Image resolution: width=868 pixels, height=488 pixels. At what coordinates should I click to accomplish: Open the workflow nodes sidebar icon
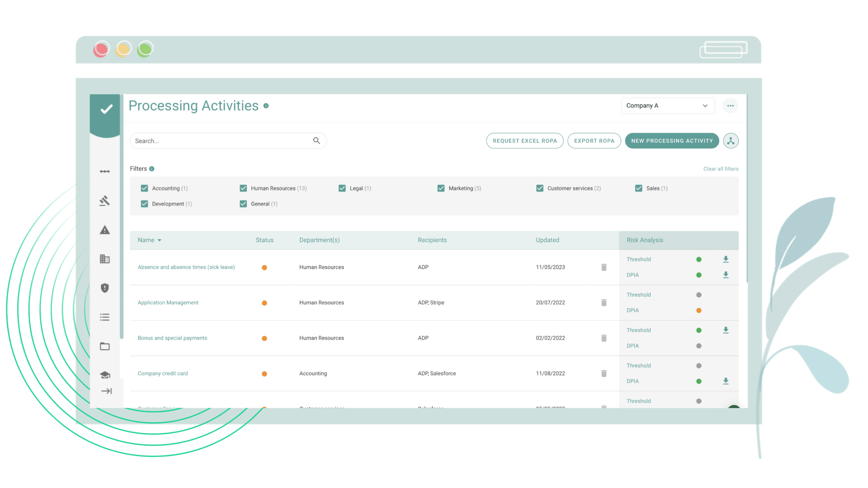105,171
